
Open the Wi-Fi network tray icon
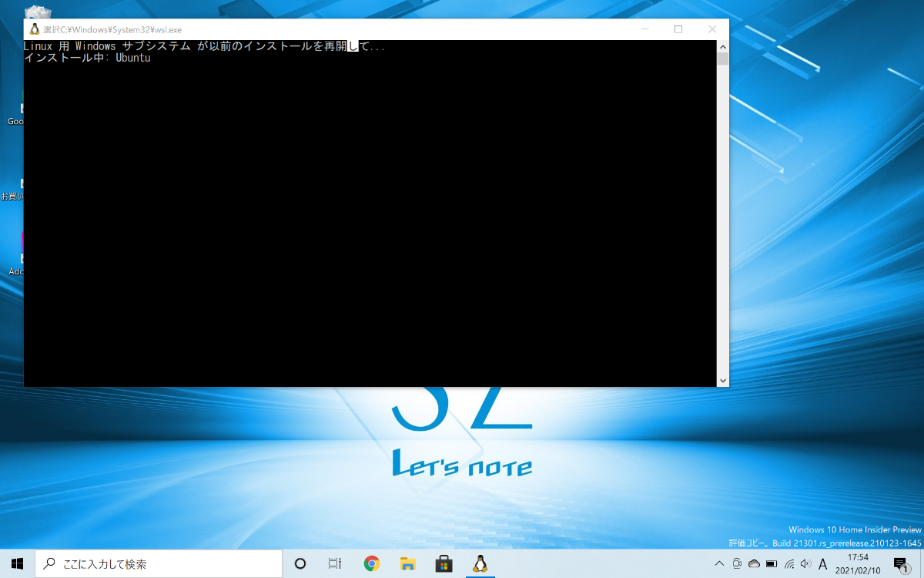788,563
